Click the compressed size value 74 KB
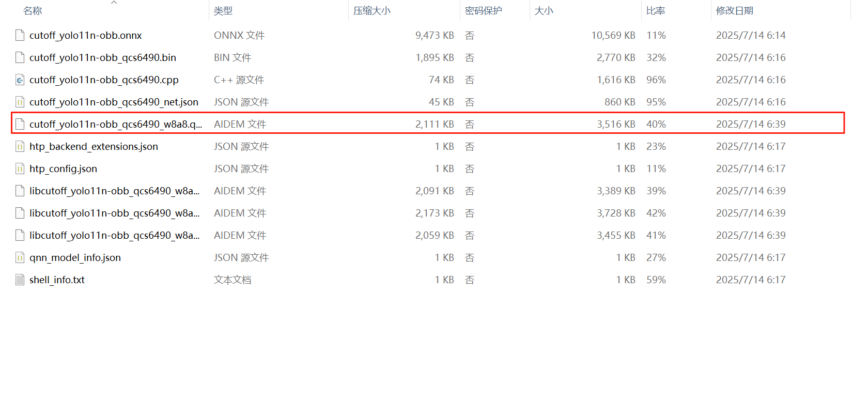This screenshot has width=868, height=400. [441, 80]
